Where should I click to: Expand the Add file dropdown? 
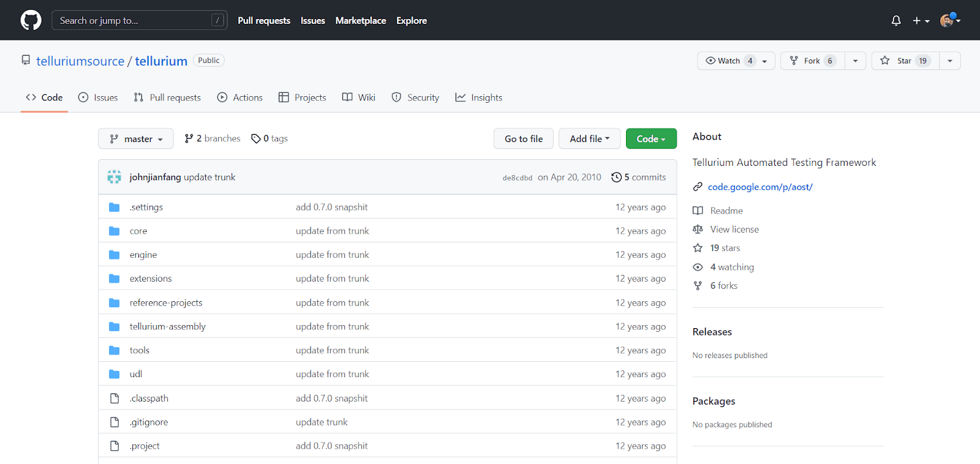point(589,139)
